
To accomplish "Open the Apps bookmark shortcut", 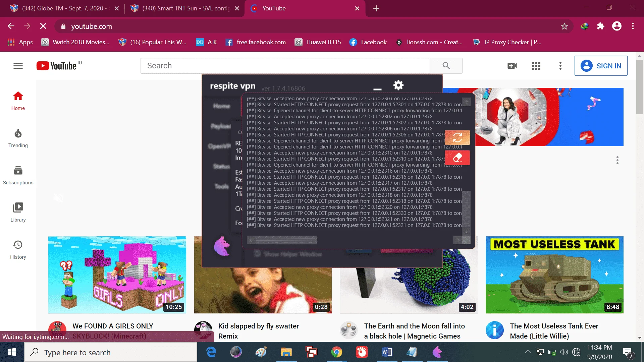I will 20,42.
